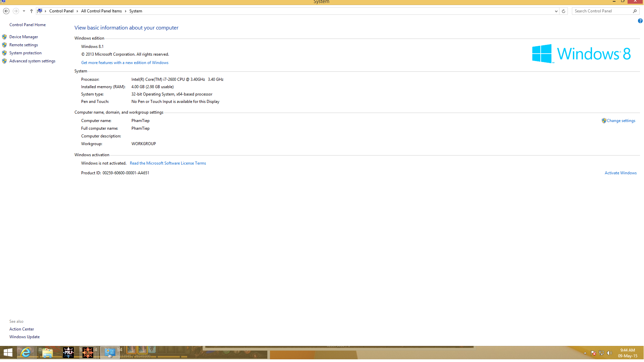Click Activate Windows link
Image resolution: width=644 pixels, height=362 pixels.
pos(621,173)
